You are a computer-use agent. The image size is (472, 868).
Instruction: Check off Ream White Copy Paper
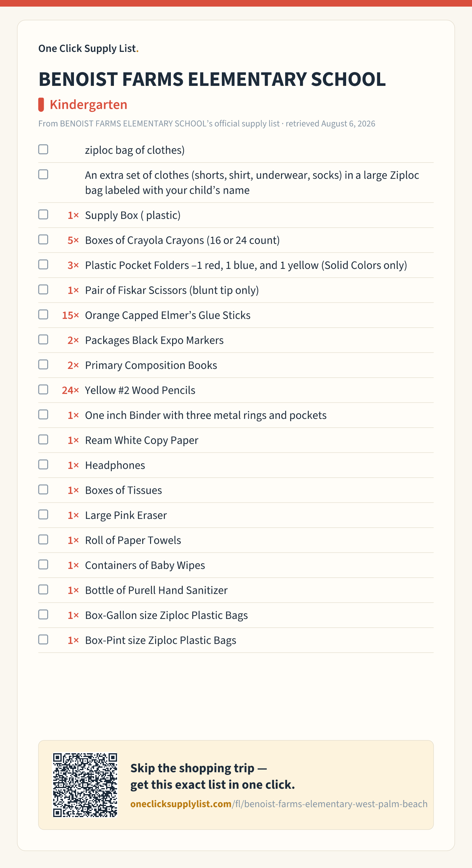43,439
